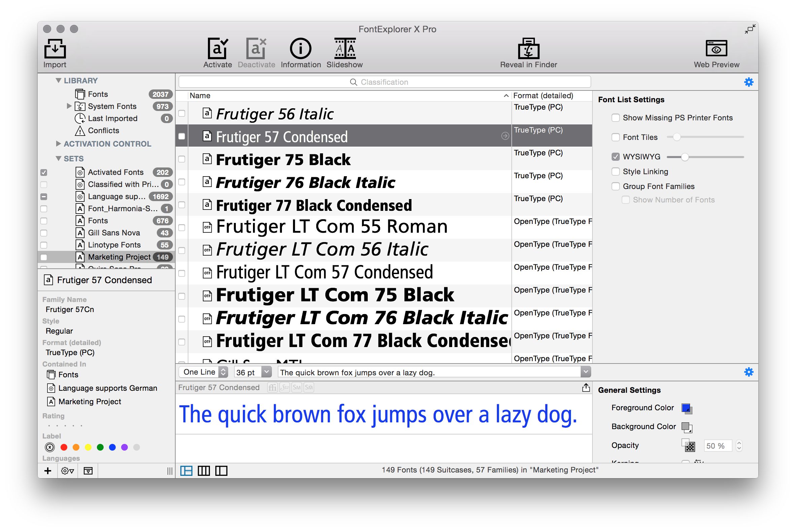Open the 36 pt size dropdown

click(267, 372)
